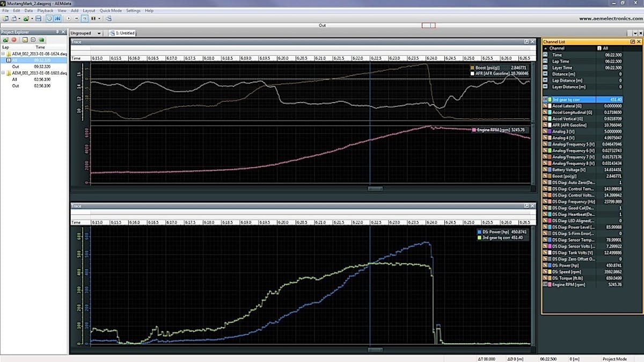This screenshot has width=644, height=362.
Task: Toggle the highlighted cursor sync toolbar button
Action: coord(57,18)
